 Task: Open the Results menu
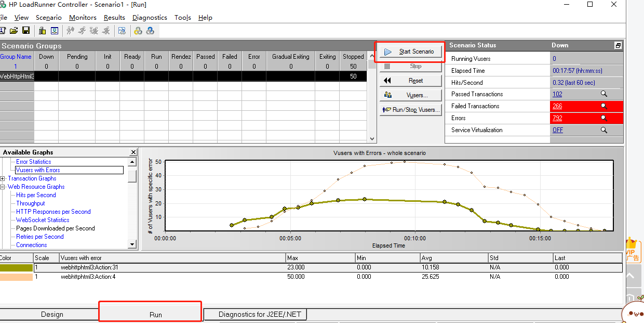pos(114,17)
